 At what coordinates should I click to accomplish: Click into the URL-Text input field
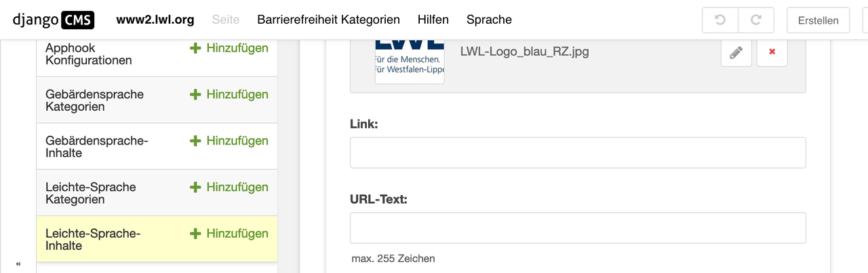578,228
